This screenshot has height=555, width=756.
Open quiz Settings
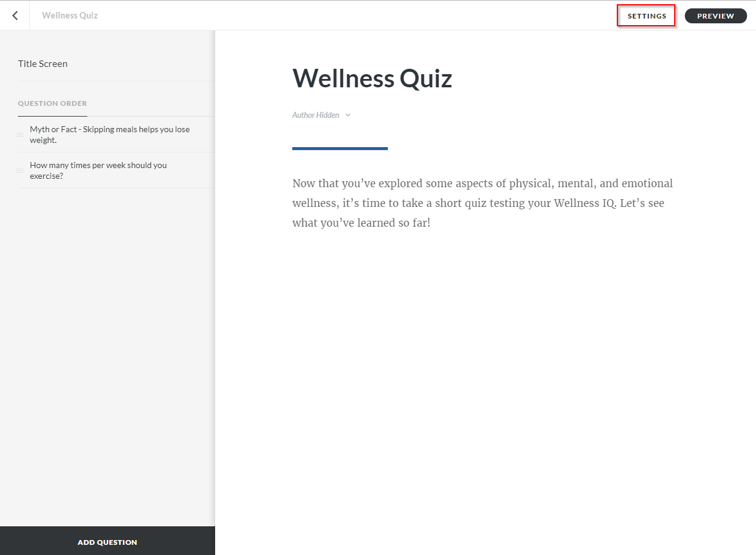pyautogui.click(x=647, y=16)
